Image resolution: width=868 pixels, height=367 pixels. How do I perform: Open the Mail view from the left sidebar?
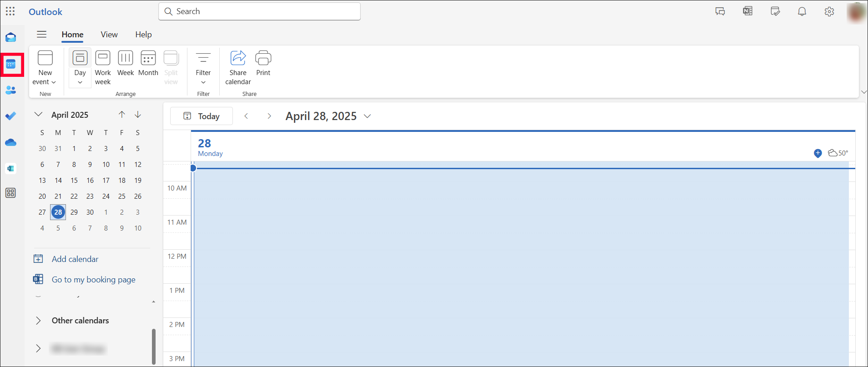point(10,37)
